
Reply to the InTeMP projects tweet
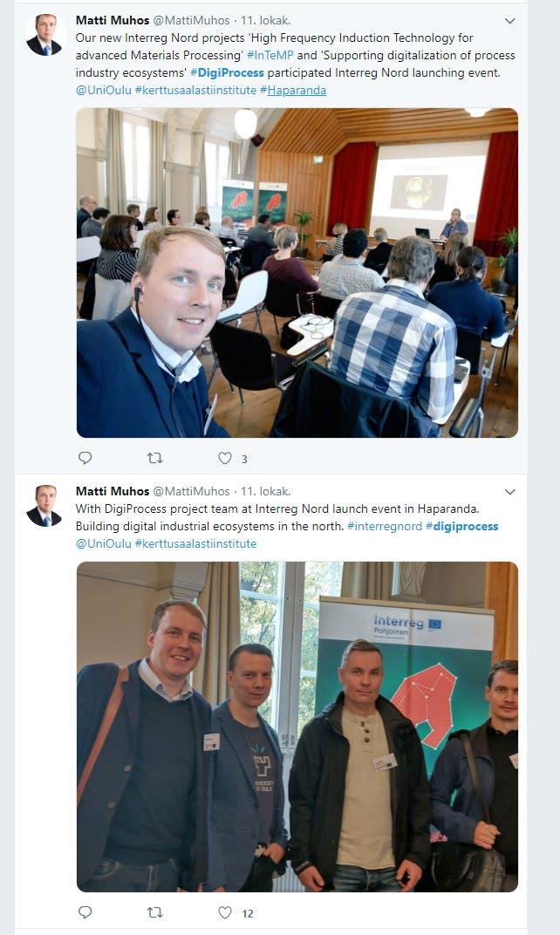click(85, 458)
